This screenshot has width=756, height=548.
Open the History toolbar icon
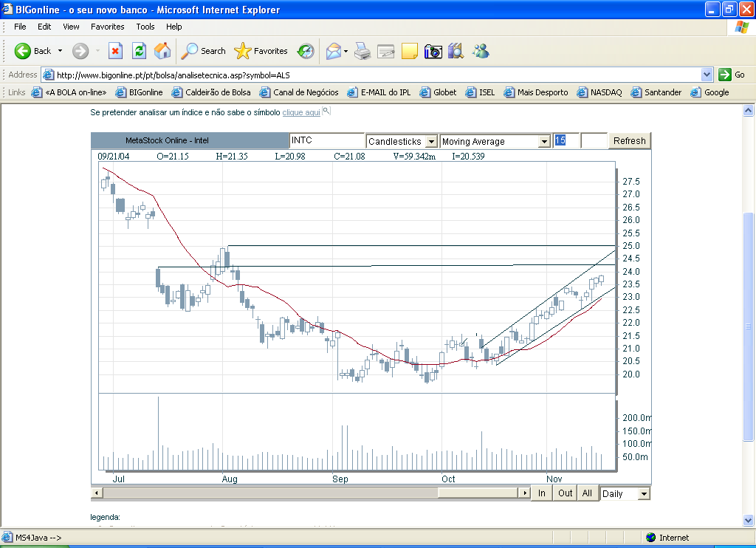click(x=306, y=51)
